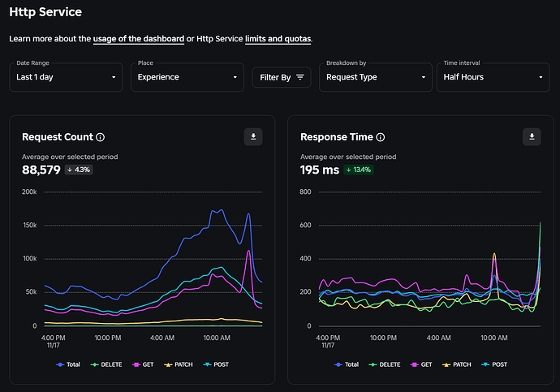Download the Request Count chart data
Viewport: 560px width, 392px height.
tap(253, 137)
